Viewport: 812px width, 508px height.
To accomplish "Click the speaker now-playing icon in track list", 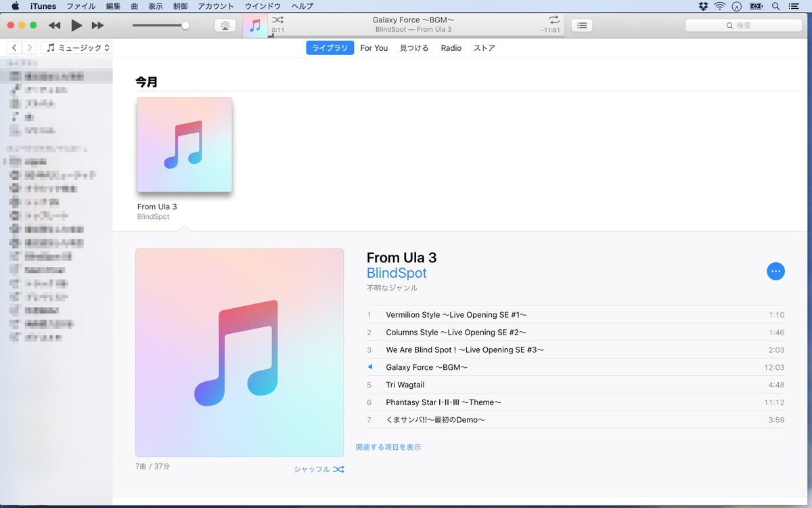I will tap(370, 367).
